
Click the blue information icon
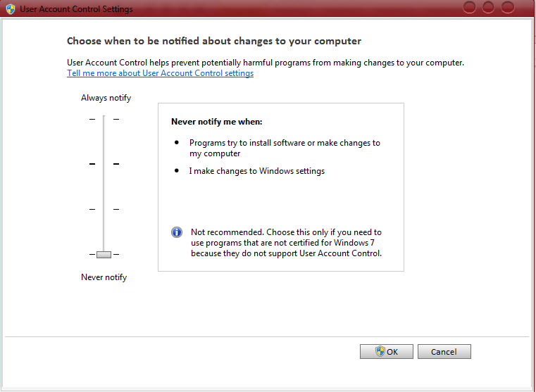[177, 232]
